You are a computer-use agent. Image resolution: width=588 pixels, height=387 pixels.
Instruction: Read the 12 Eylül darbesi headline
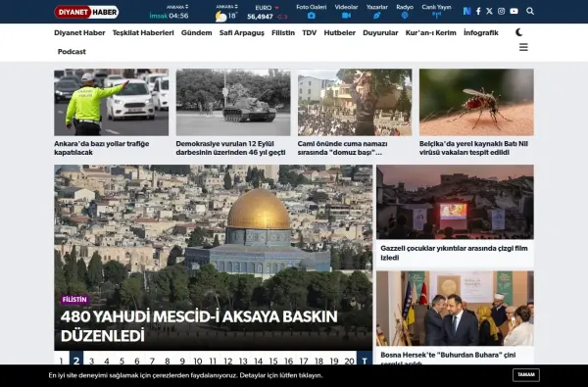point(230,148)
